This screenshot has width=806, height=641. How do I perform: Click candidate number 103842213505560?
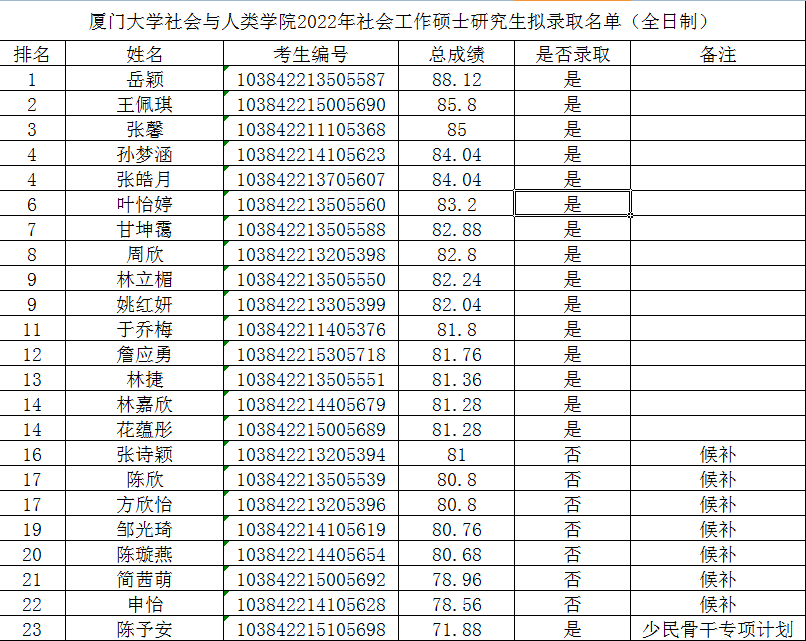(311, 204)
